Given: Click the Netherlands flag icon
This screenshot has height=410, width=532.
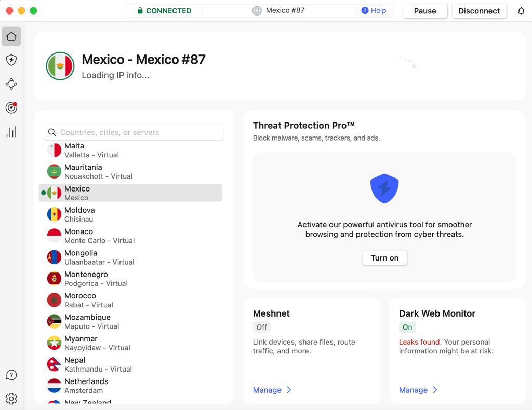Looking at the screenshot, I should 54,386.
